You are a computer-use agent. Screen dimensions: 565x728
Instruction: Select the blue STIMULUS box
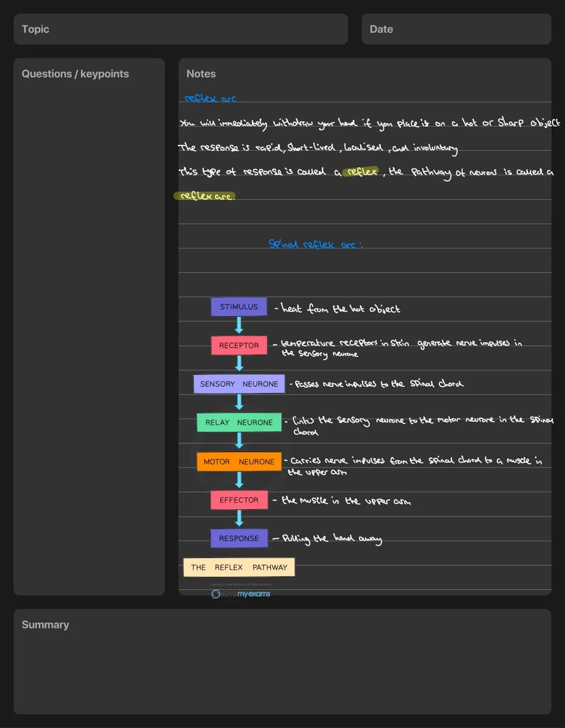coord(239,307)
